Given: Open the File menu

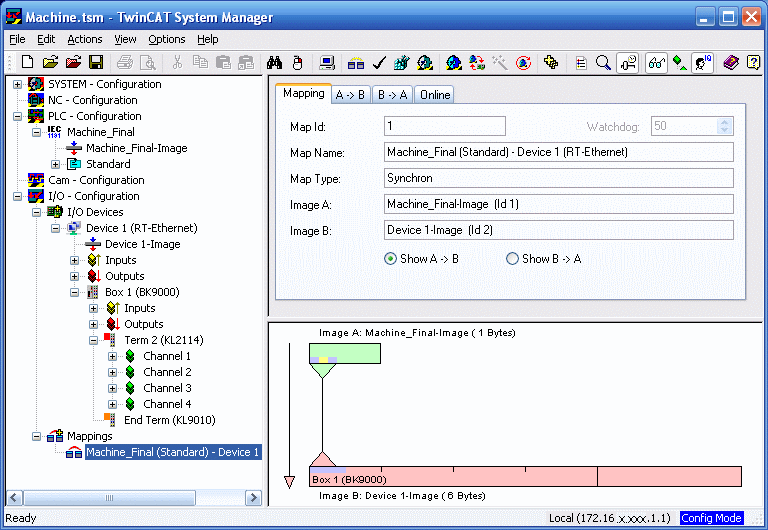Looking at the screenshot, I should pos(17,39).
